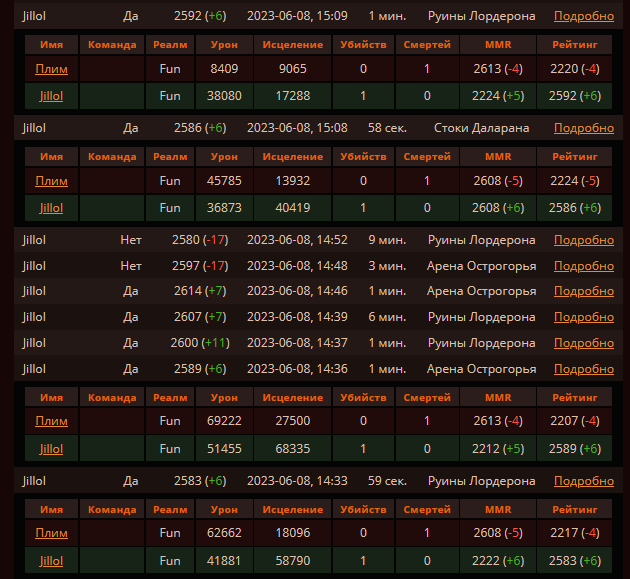The height and width of the screenshot is (579, 630).
Task: Open Плим profile in row with damage 69222
Action: pos(51,421)
